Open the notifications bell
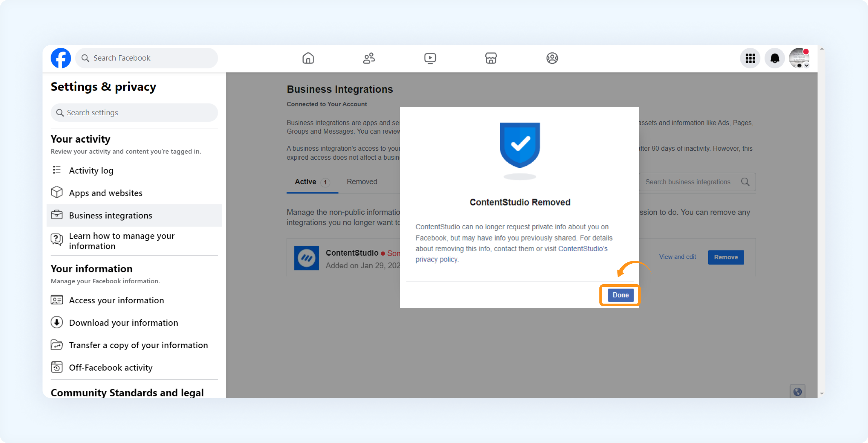This screenshot has width=868, height=443. tap(775, 58)
